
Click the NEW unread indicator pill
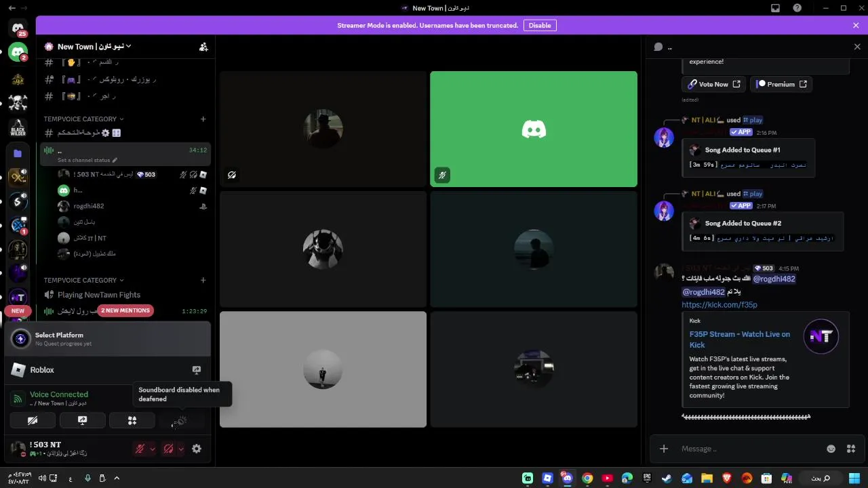click(18, 311)
